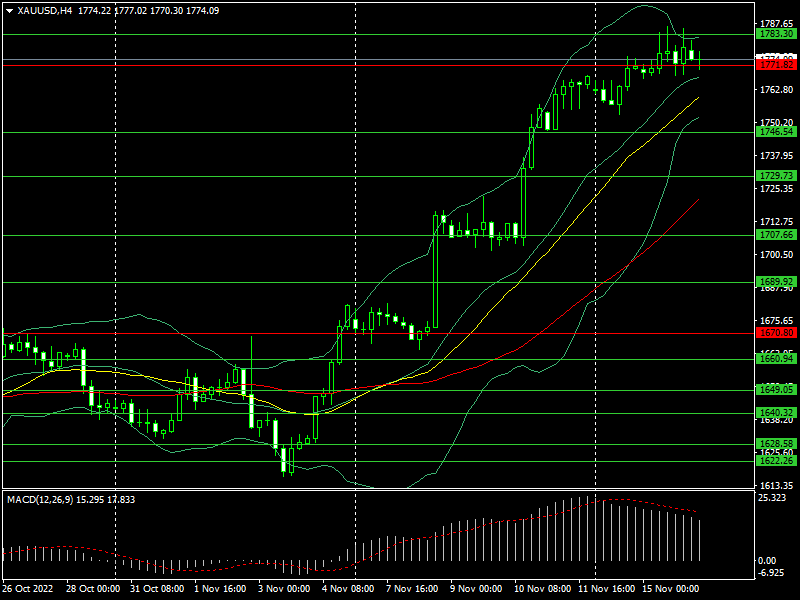Open the chart dropdown triangle beside XAUUSD,H4
This screenshot has height=600, width=800.
click(9, 11)
